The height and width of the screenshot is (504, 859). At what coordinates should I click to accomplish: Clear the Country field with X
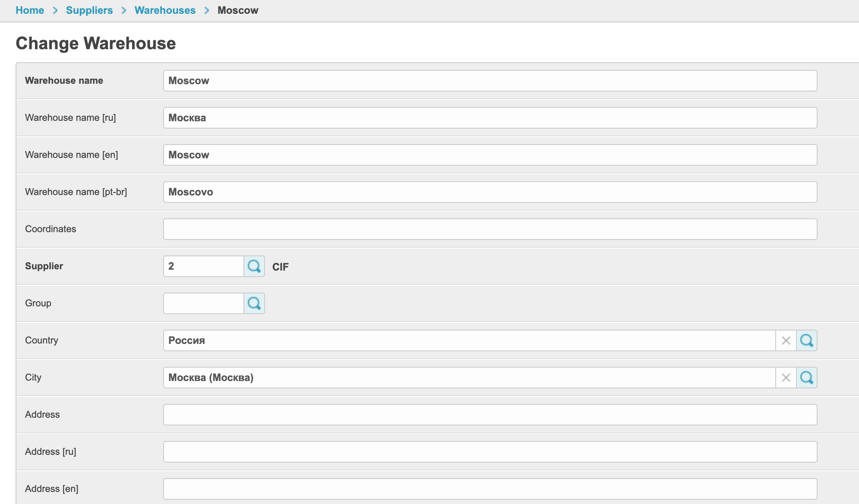(786, 340)
